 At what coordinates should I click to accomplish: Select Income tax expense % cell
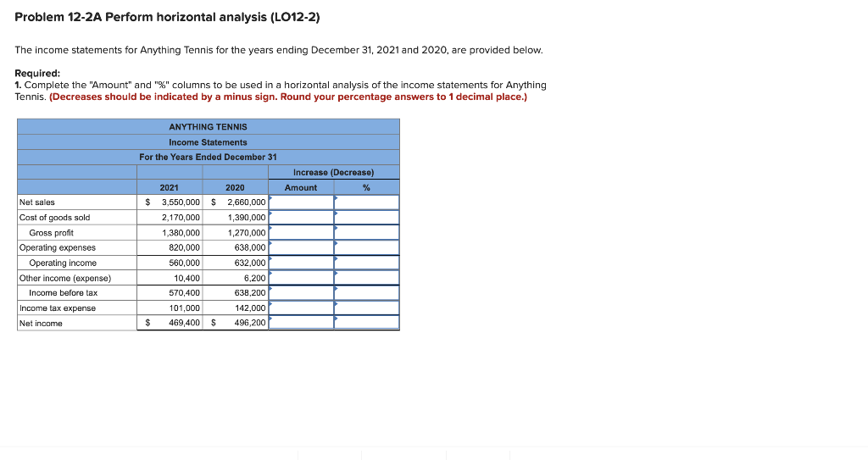pos(366,308)
